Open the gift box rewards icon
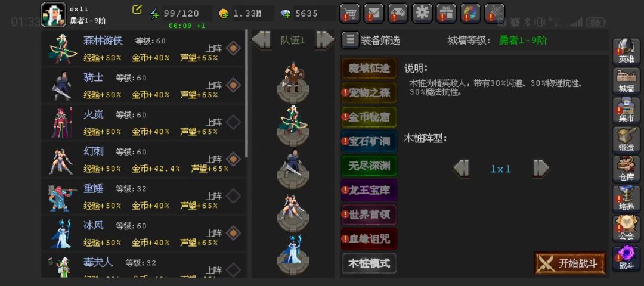The height and width of the screenshot is (286, 644). click(x=446, y=14)
